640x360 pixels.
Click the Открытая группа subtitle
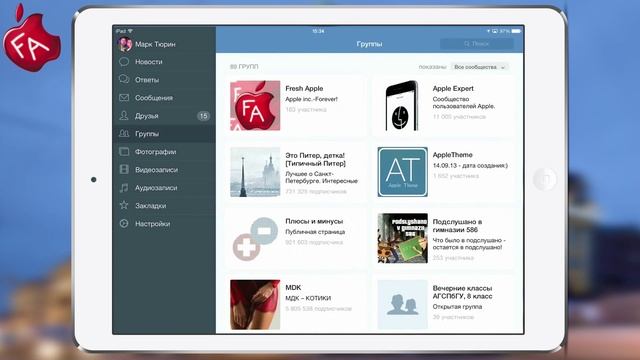click(x=457, y=307)
